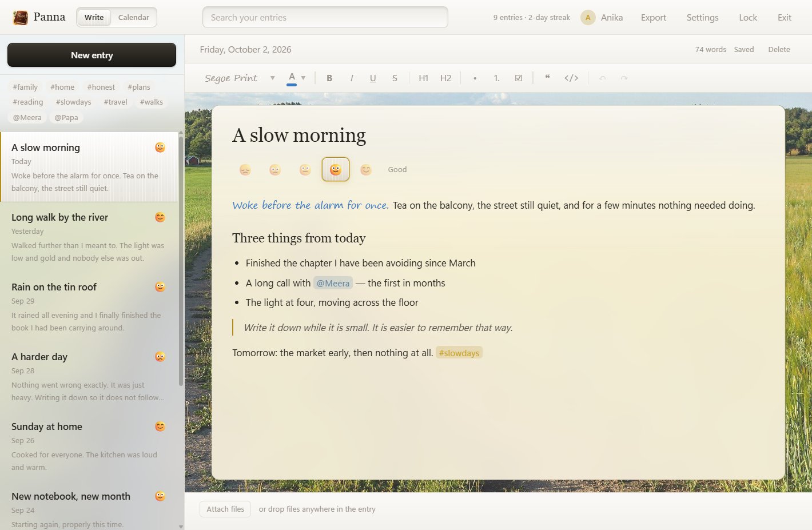Filter by the @Meera mention in sidebar
Viewport: 812px width, 530px height.
click(27, 117)
